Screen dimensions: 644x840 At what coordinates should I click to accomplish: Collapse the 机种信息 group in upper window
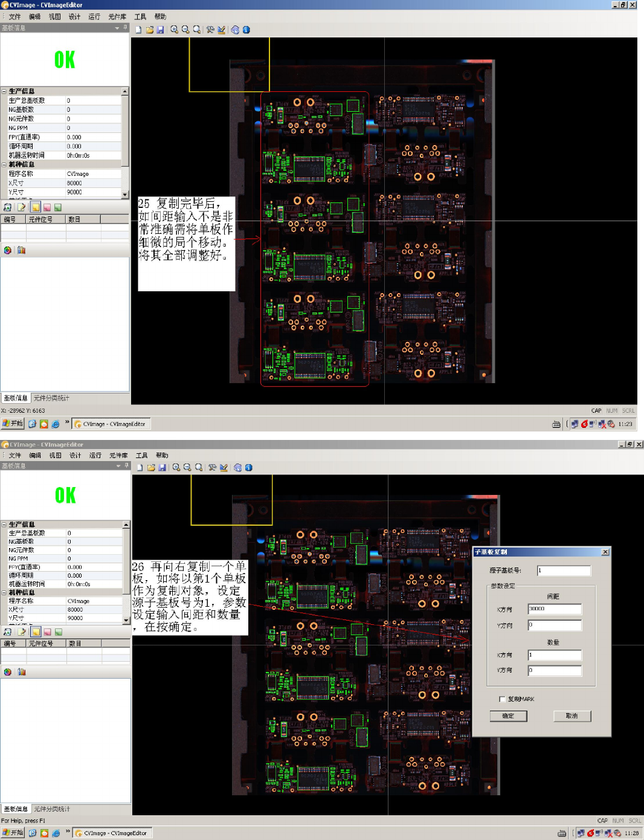pos(4,164)
